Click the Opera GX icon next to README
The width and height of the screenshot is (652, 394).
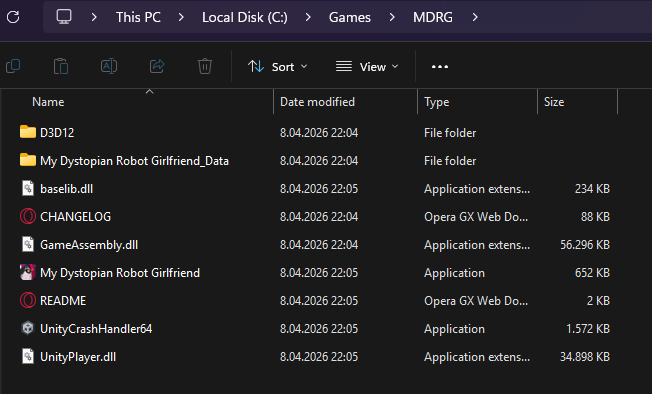click(28, 300)
